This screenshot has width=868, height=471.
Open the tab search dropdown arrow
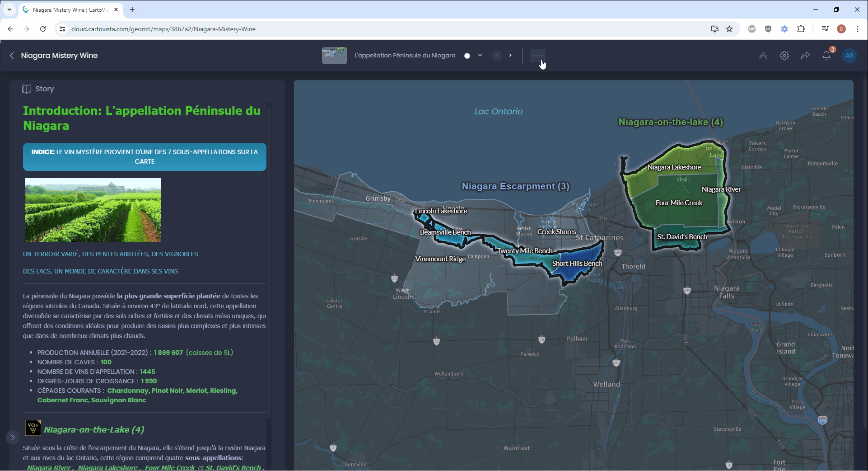(x=9, y=9)
